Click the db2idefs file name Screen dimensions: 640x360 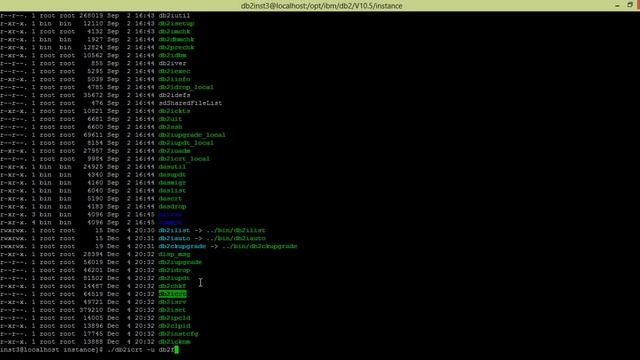pyautogui.click(x=174, y=95)
